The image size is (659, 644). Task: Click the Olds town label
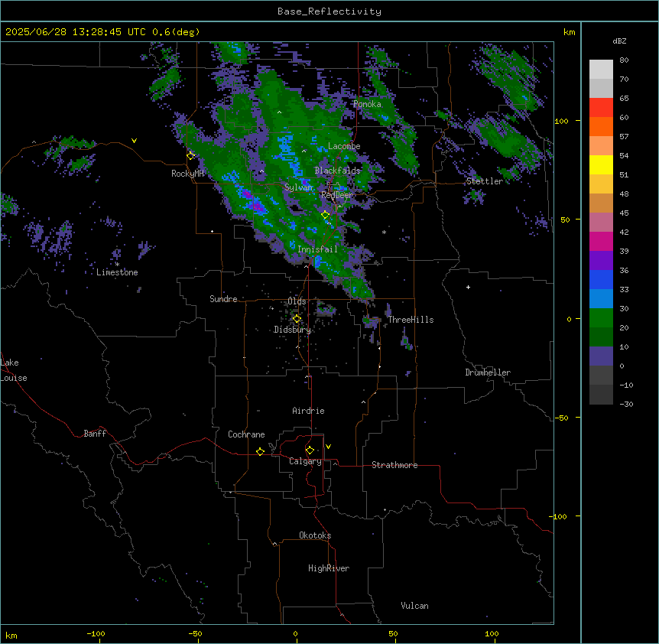tap(297, 301)
